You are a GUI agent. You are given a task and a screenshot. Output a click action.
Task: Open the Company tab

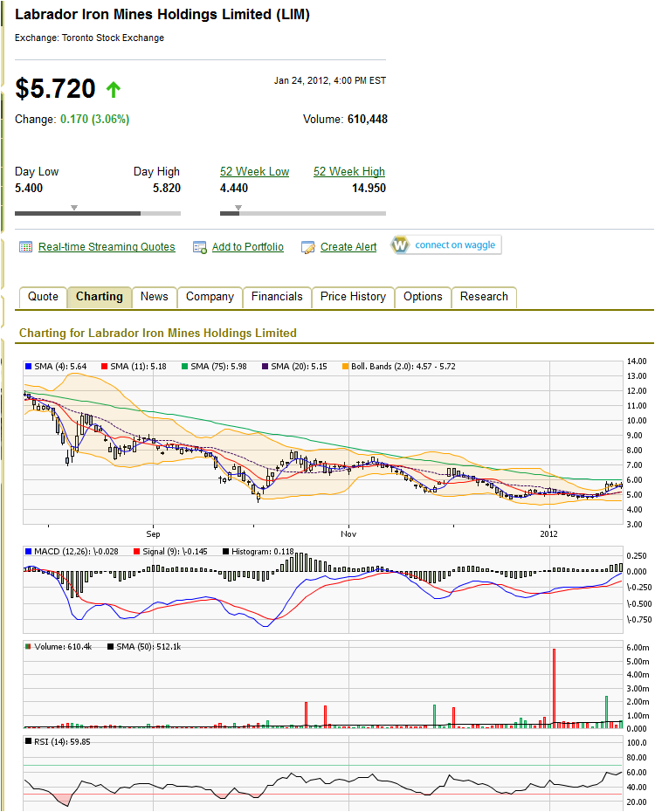click(210, 297)
